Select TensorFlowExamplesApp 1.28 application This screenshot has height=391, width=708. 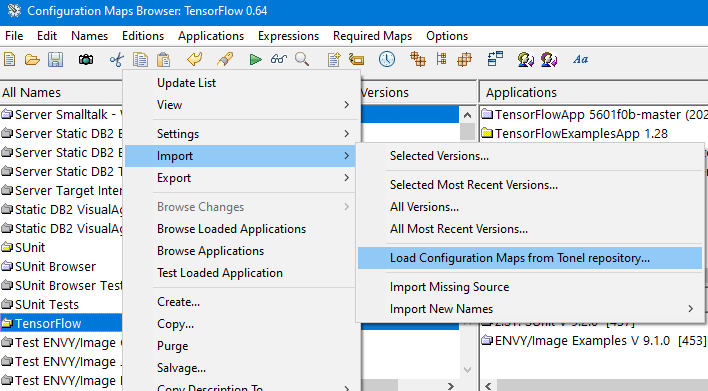point(581,134)
